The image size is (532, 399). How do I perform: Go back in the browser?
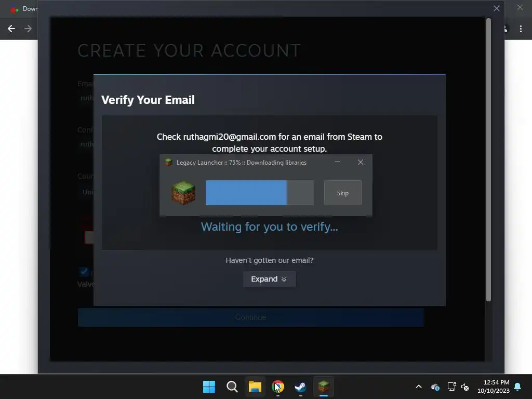pos(11,29)
